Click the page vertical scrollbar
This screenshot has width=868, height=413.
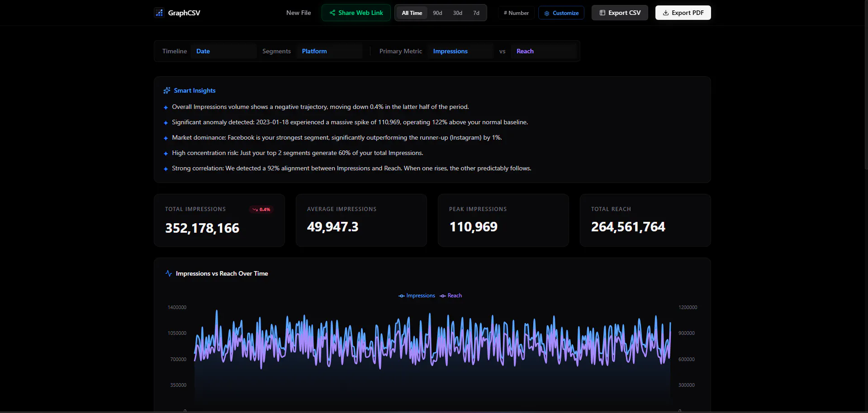pos(866,85)
